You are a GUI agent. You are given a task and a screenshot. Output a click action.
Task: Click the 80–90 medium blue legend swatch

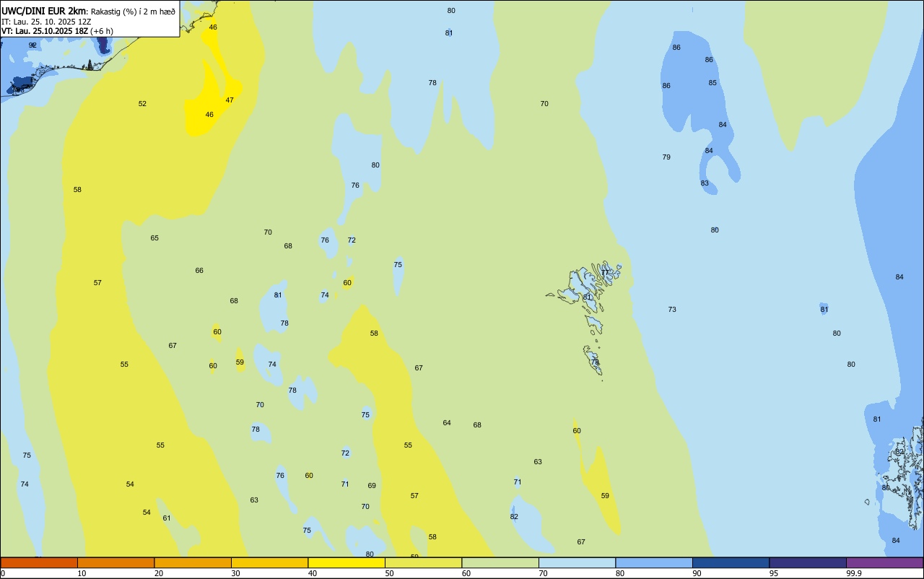pyautogui.click(x=654, y=562)
